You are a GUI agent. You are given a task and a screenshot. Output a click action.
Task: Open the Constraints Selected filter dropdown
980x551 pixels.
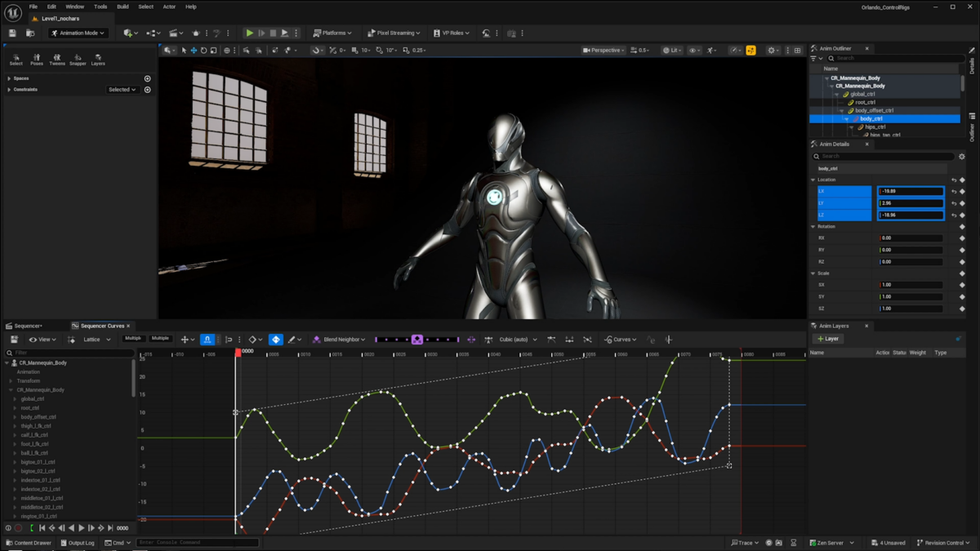[122, 90]
